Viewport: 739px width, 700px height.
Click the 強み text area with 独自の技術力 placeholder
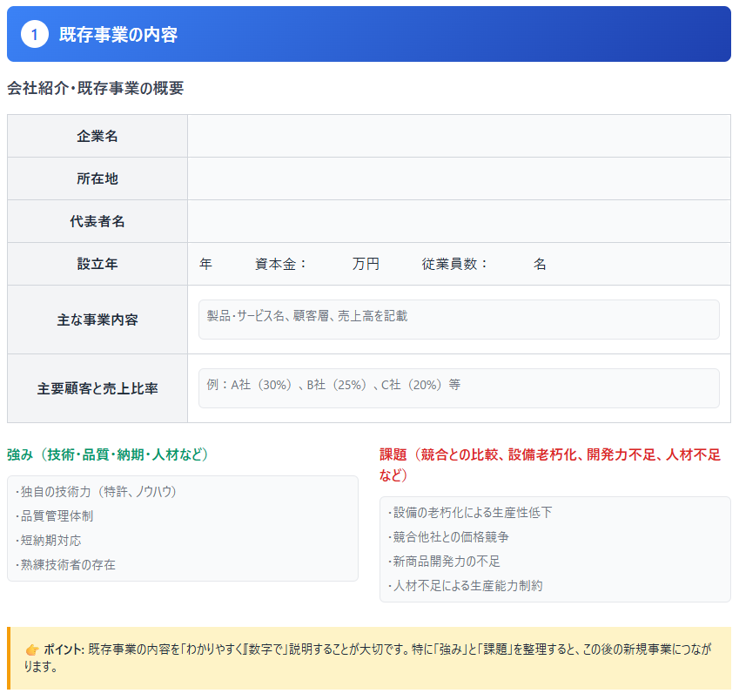click(x=183, y=528)
